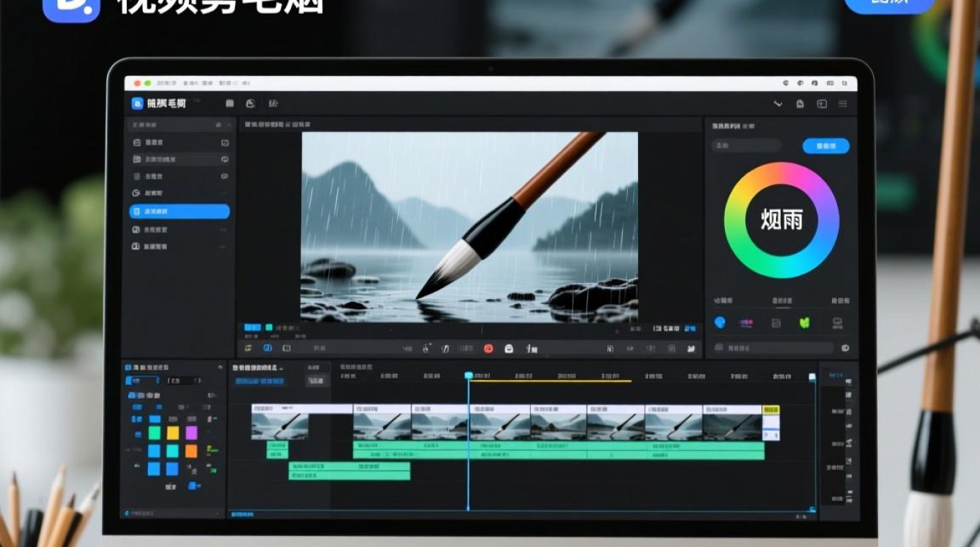Click the blue playhead marker on the timeline ruler
This screenshot has width=980, height=547.
(x=469, y=375)
